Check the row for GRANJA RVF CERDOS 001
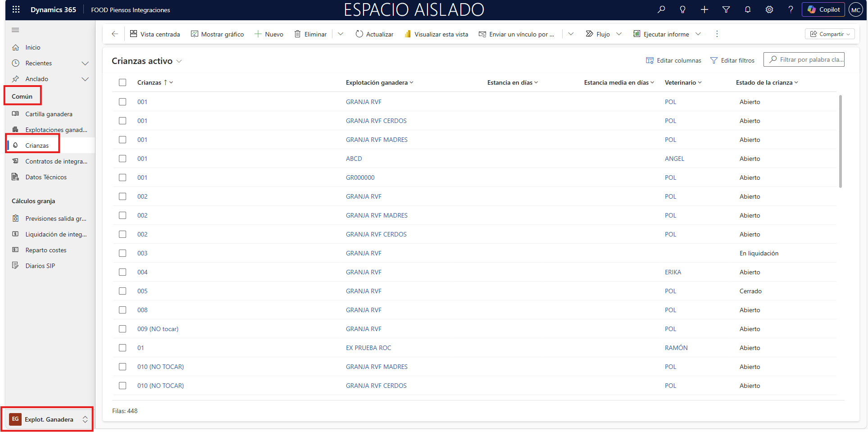 123,121
